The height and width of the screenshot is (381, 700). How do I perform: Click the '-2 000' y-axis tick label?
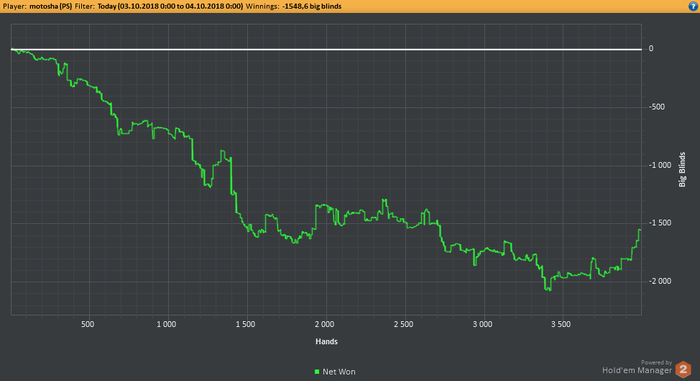660,281
